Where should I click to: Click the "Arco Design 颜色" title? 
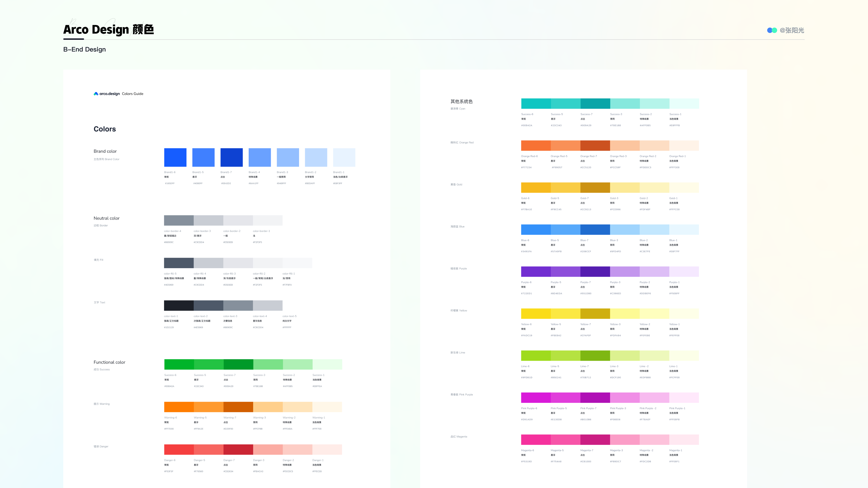pos(108,30)
